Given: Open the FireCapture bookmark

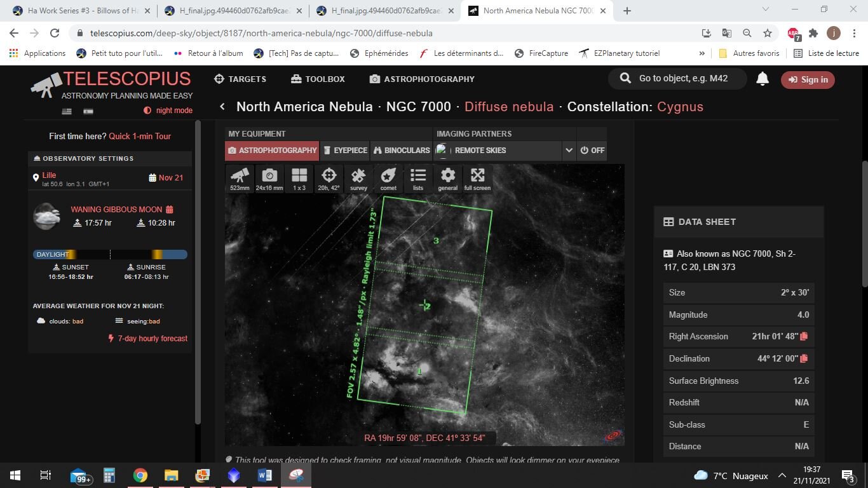Looking at the screenshot, I should click(541, 53).
